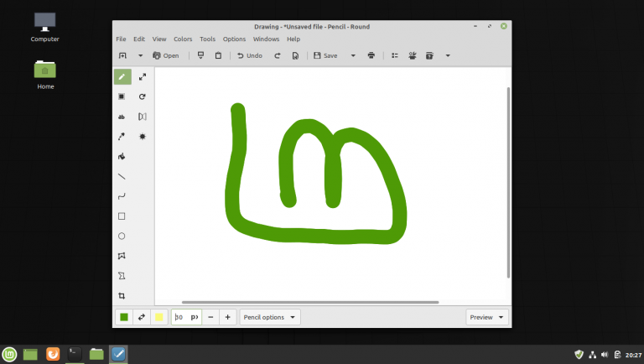Select the Rectangle shape tool
644x364 pixels.
(x=122, y=216)
